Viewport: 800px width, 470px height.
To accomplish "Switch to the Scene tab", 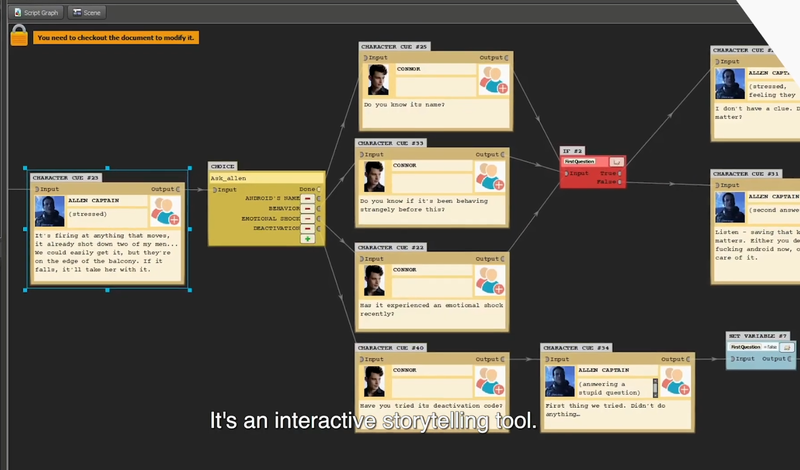I will pos(87,12).
